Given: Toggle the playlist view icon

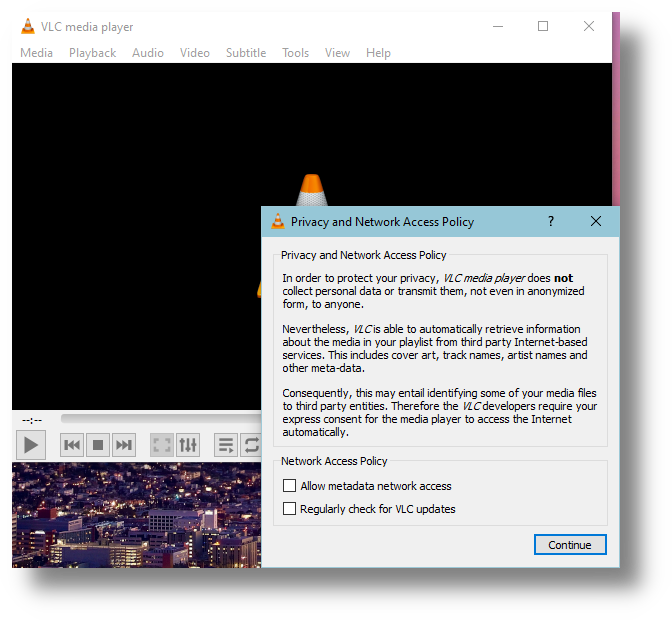Looking at the screenshot, I should click(x=226, y=445).
